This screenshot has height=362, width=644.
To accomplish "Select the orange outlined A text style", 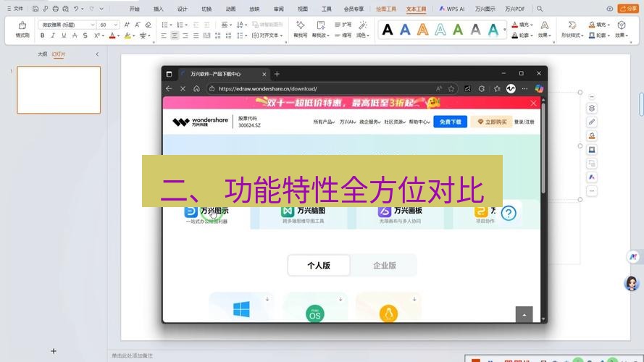I will (422, 30).
